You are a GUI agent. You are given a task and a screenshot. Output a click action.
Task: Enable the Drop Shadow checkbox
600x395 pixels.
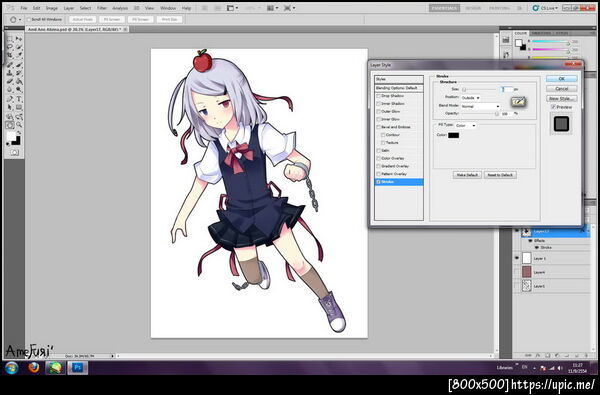[378, 96]
